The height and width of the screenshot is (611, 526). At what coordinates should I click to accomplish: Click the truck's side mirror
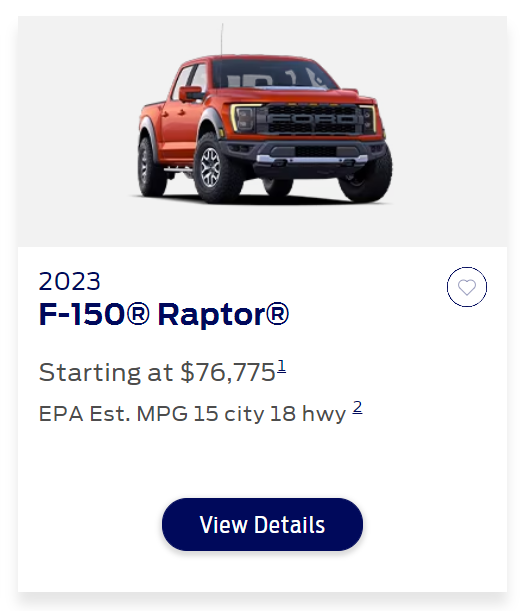191,94
